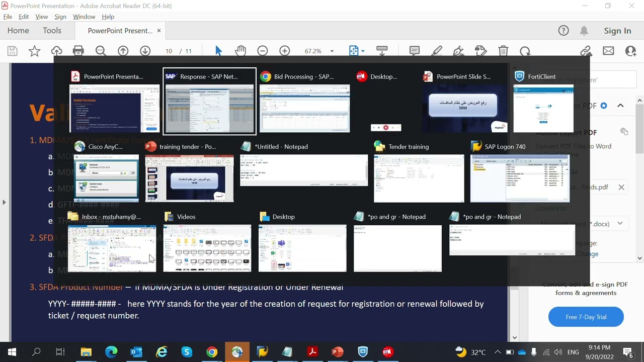This screenshot has height=362, width=644.
Task: Click the Free 7-Day Trial button
Action: click(x=586, y=317)
